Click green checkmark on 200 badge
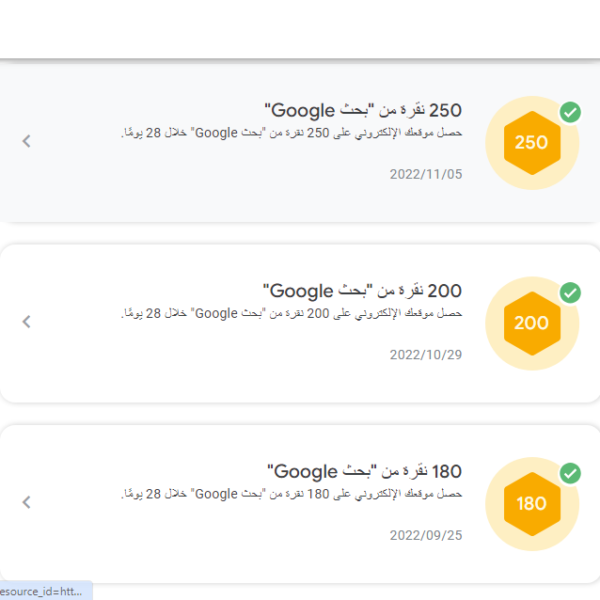Screen dimensions: 600x600 pyautogui.click(x=570, y=293)
